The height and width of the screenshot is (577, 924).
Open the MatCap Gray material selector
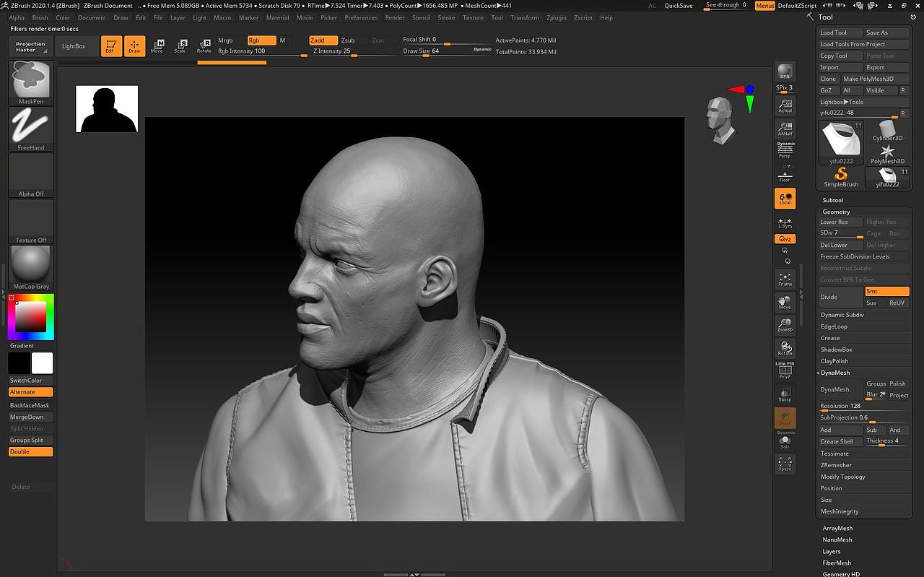coord(31,267)
